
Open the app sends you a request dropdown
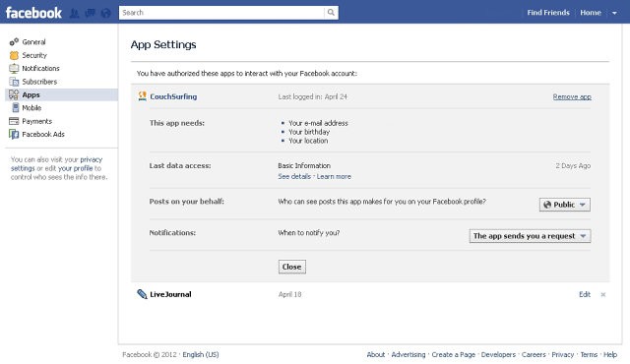tap(530, 236)
